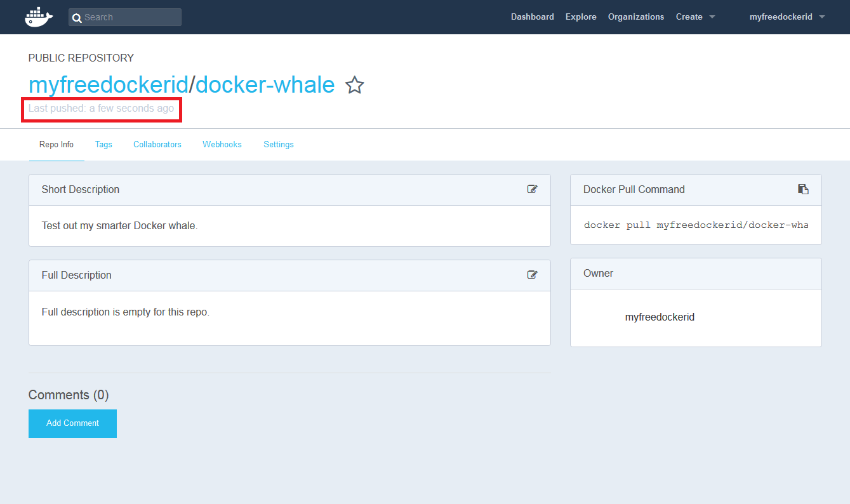
Task: Click the owner name myfreedockerid
Action: [x=660, y=317]
